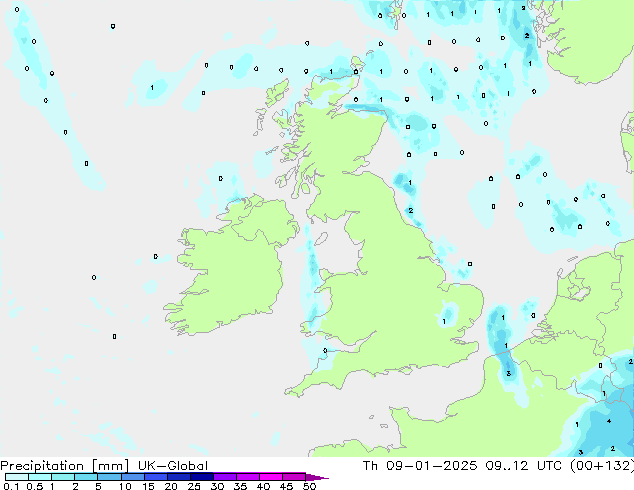Click the 35–40 mm legend color swatch
This screenshot has width=634, height=490.
point(247,477)
